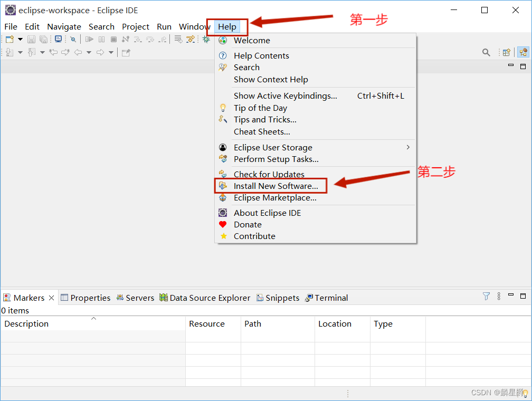Open the Project menu

[x=135, y=26]
